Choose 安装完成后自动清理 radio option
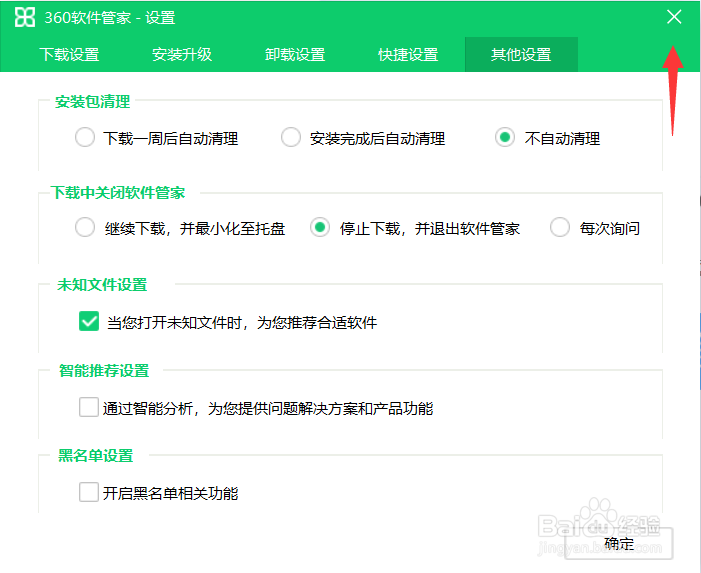 (x=291, y=137)
